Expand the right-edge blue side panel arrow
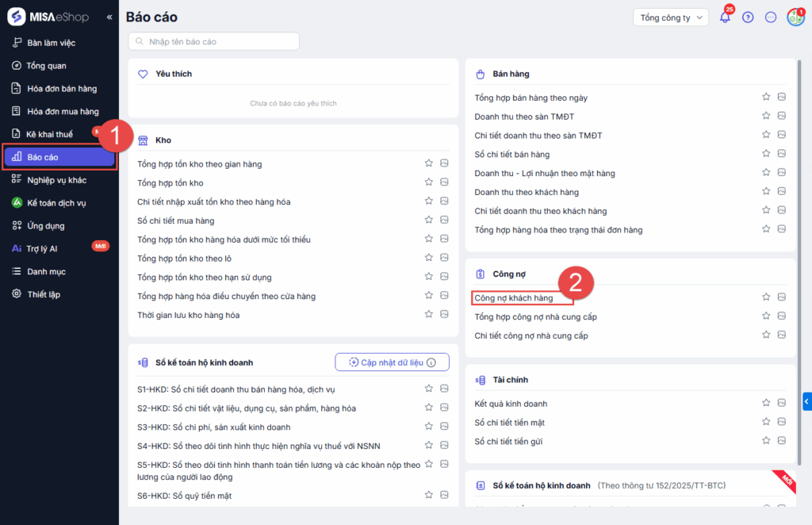 806,402
